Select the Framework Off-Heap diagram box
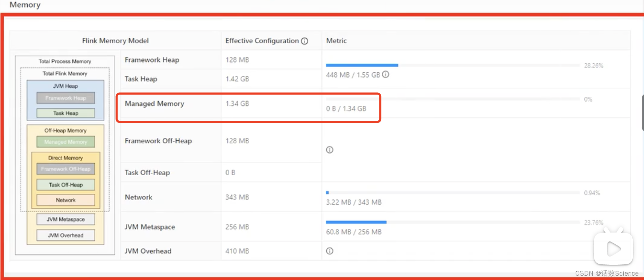This screenshot has width=644, height=280. [x=66, y=169]
